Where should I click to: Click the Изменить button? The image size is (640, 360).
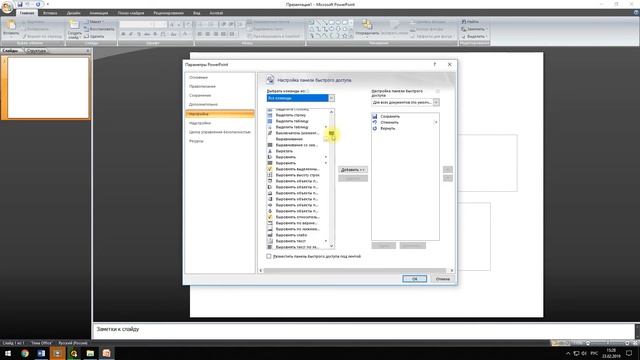point(413,246)
